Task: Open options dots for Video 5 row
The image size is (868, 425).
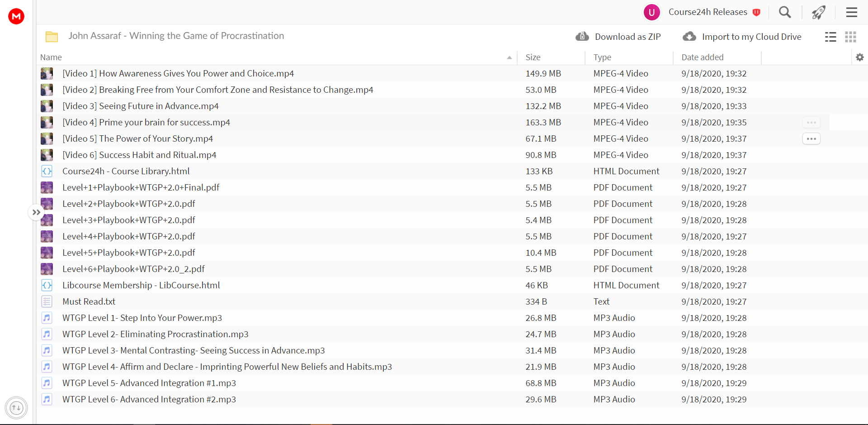Action: (811, 139)
